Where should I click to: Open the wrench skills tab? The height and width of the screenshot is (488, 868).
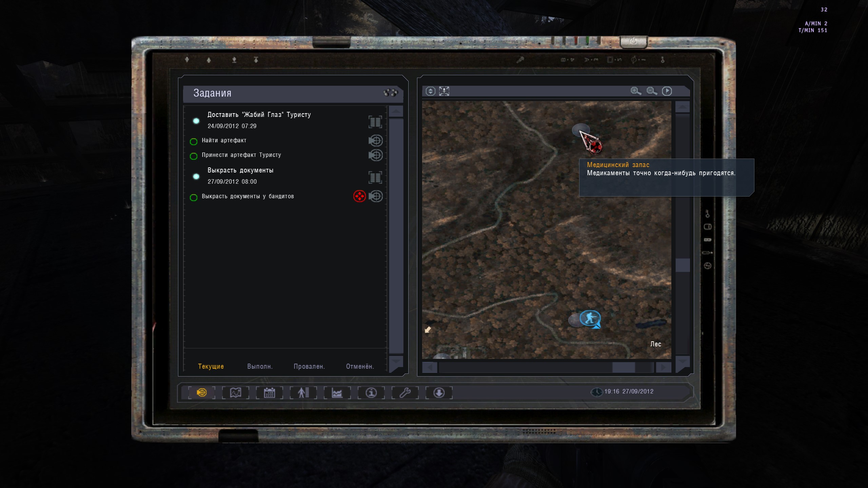(405, 392)
